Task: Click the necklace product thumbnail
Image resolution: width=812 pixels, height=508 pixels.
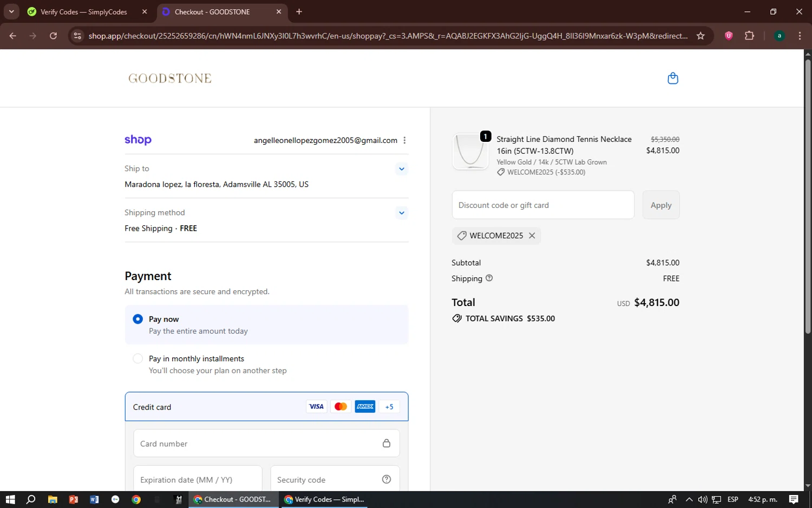Action: coord(470,152)
